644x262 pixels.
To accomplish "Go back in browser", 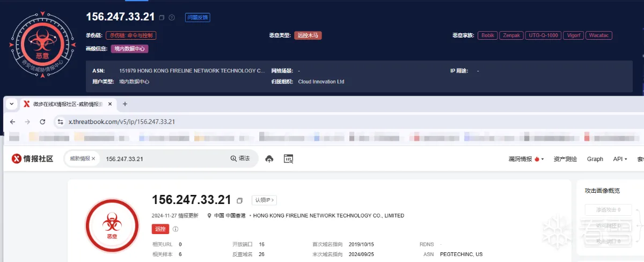I will click(13, 122).
